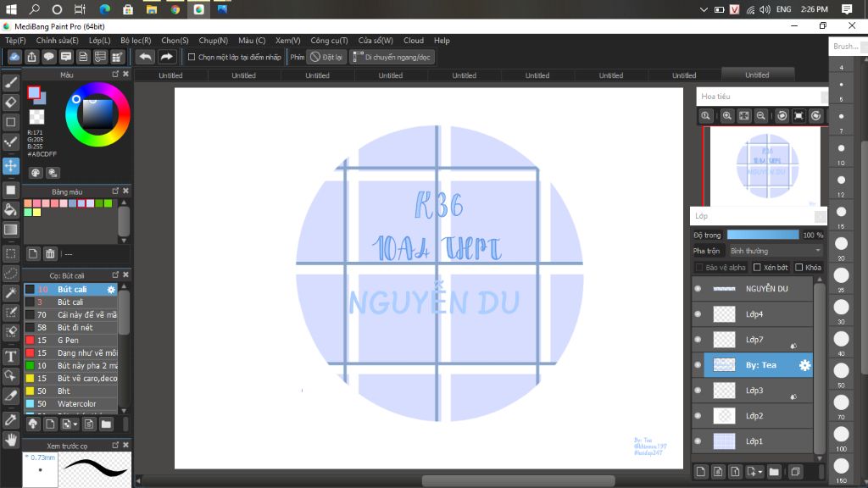Show hidden system tray icons

[703, 9]
